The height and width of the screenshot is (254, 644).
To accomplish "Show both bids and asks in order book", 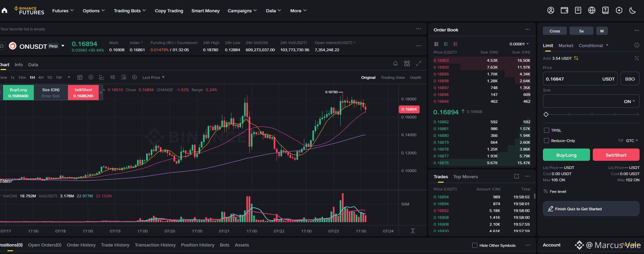I will (x=436, y=44).
